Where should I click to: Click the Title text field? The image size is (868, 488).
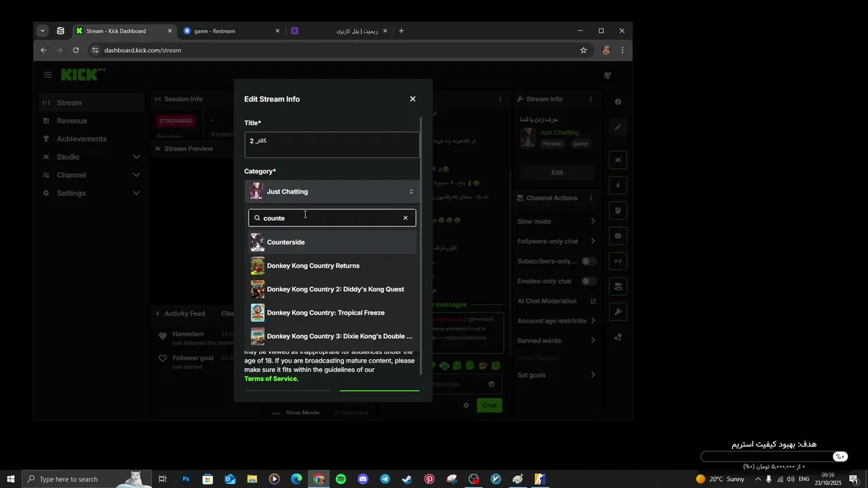tap(332, 145)
